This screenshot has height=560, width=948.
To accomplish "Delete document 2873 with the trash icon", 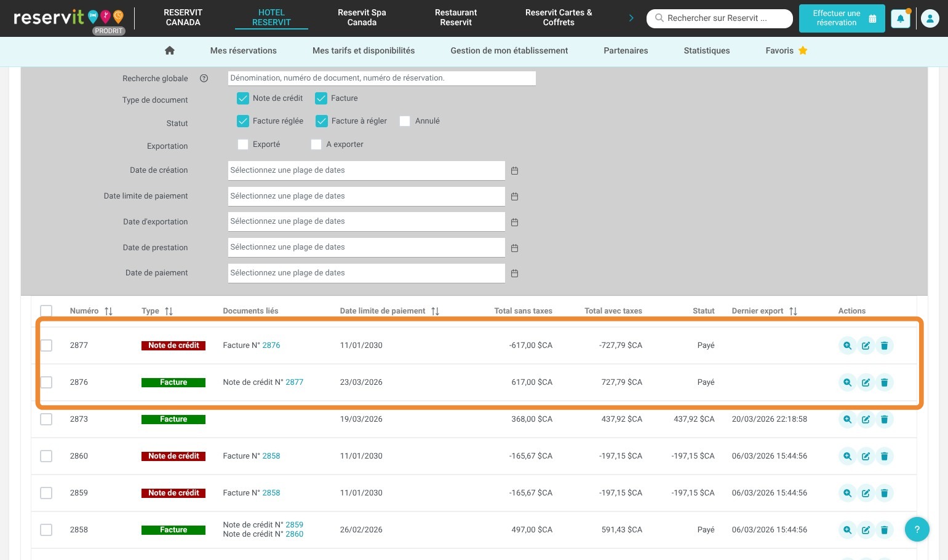I will [x=884, y=419].
